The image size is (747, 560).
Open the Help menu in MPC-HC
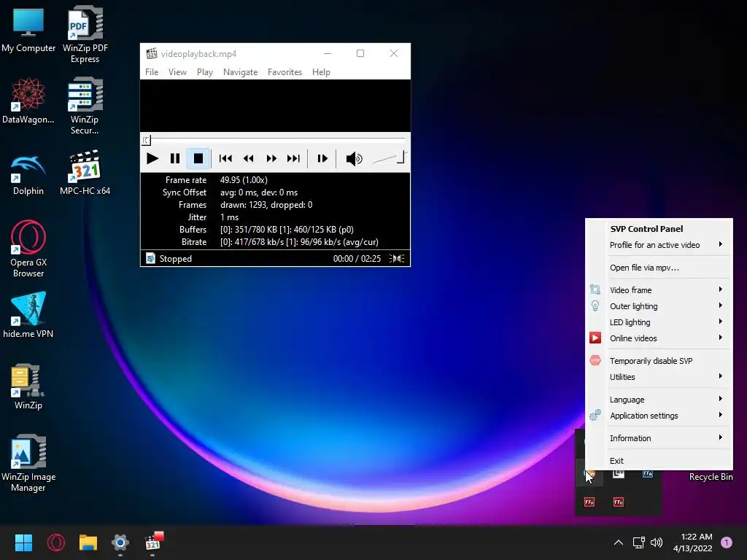[321, 72]
